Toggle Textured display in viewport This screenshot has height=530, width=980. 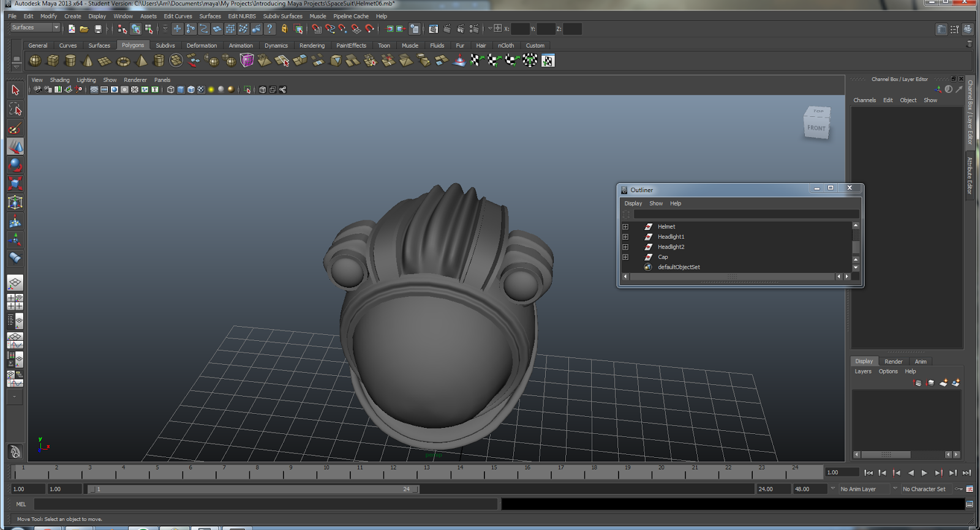point(201,89)
